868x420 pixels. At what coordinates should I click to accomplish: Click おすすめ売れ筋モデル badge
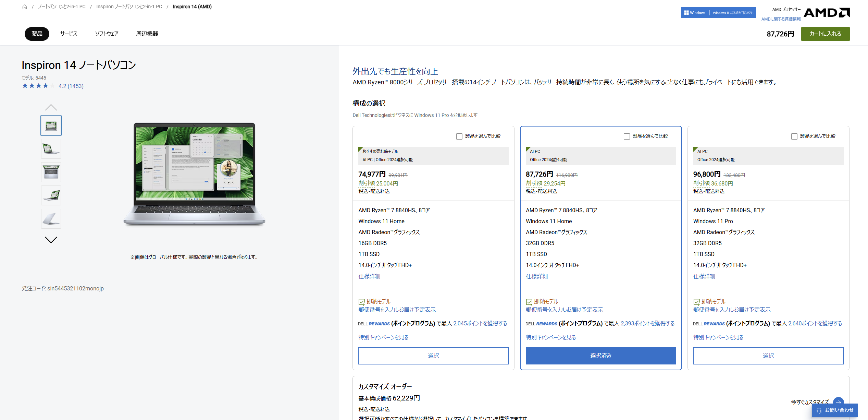click(380, 151)
